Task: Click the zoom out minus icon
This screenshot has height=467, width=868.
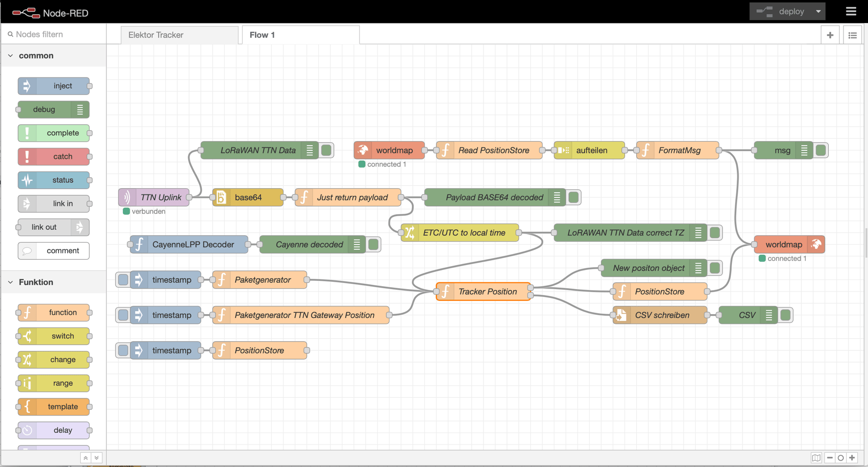Action: (830, 458)
